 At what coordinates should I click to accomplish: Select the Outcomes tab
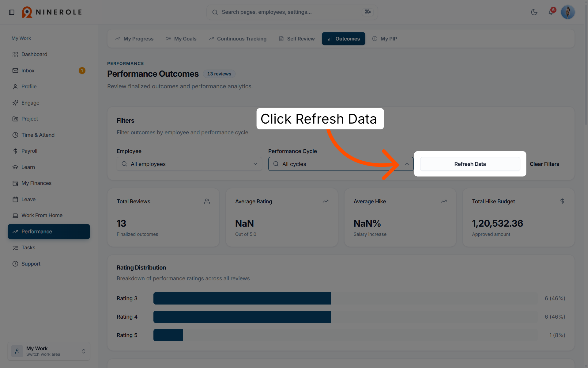344,39
